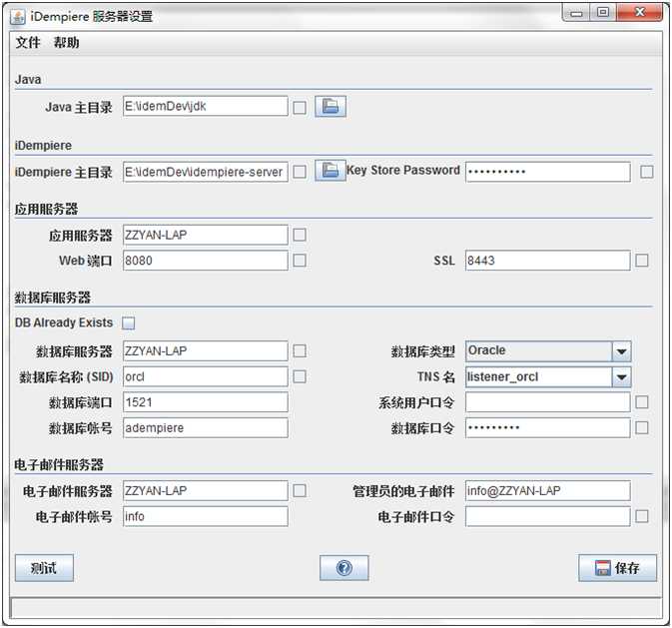Select Oracle in 数据库类型 combo box
Viewport: 672px width, 628px height.
click(x=548, y=351)
